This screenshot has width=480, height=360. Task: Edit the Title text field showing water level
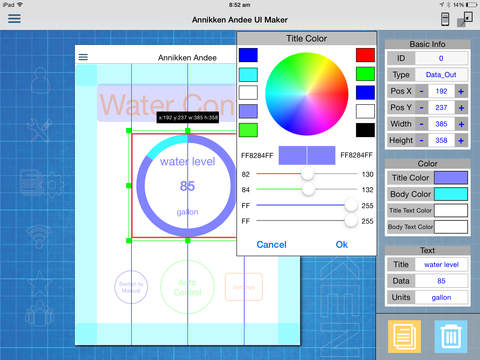point(441,265)
